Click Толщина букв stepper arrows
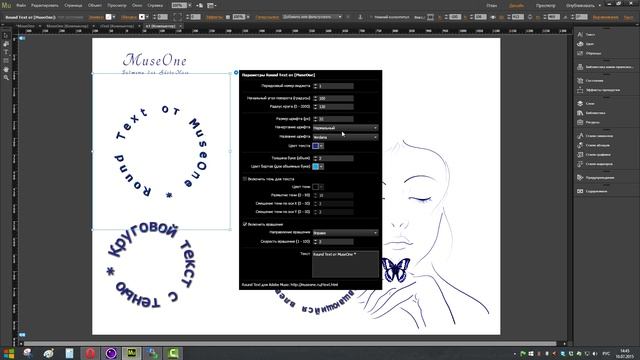This screenshot has width=640, height=360. [315, 158]
